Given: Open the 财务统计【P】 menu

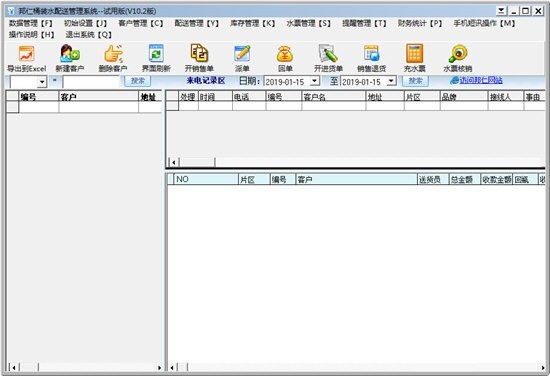Looking at the screenshot, I should 420,23.
